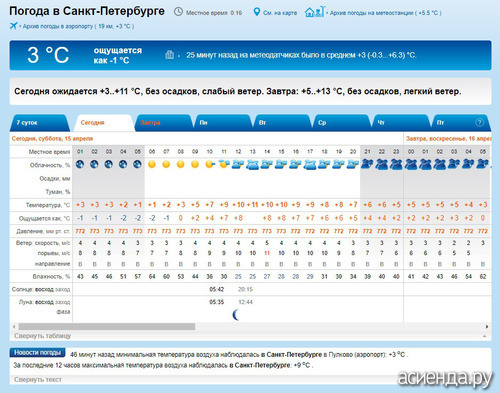Click the cloud icon at hour 14
The image size is (500, 393).
point(267,164)
